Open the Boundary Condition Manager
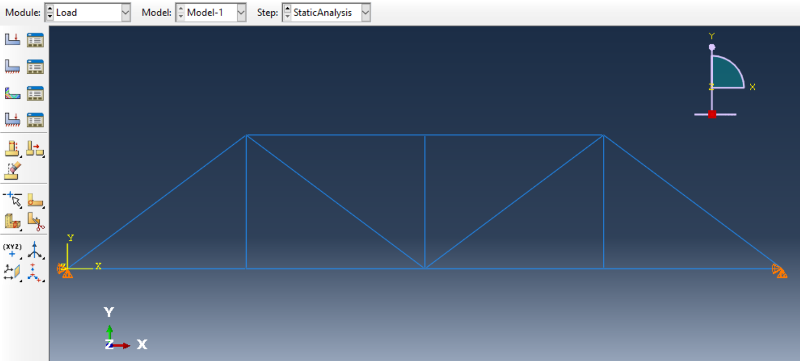This screenshot has width=800, height=361. 35,66
